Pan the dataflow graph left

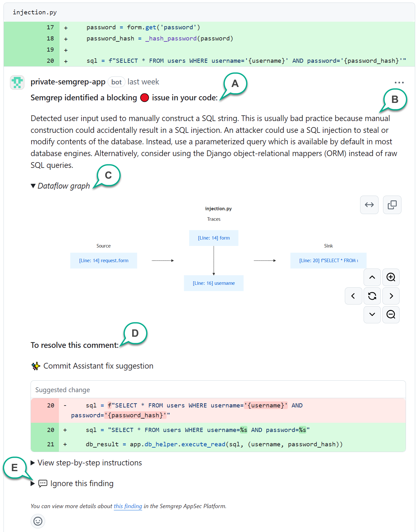click(353, 296)
